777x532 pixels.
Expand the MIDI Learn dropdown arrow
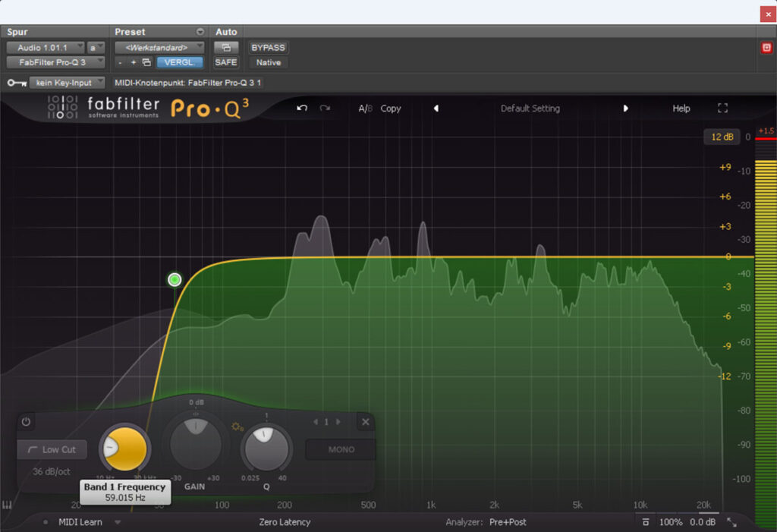point(118,522)
